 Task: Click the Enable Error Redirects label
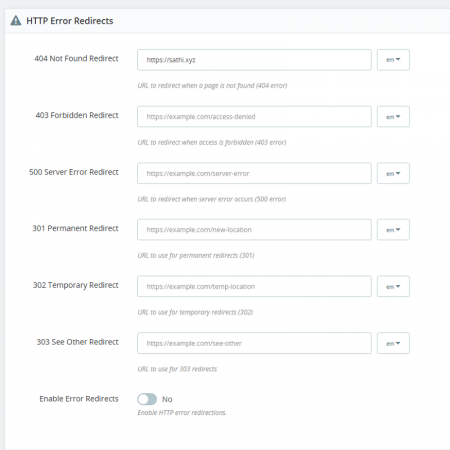[x=79, y=399]
